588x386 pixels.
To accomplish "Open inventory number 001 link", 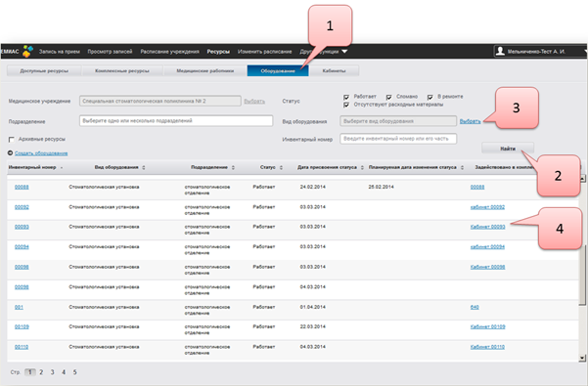I will (x=19, y=307).
